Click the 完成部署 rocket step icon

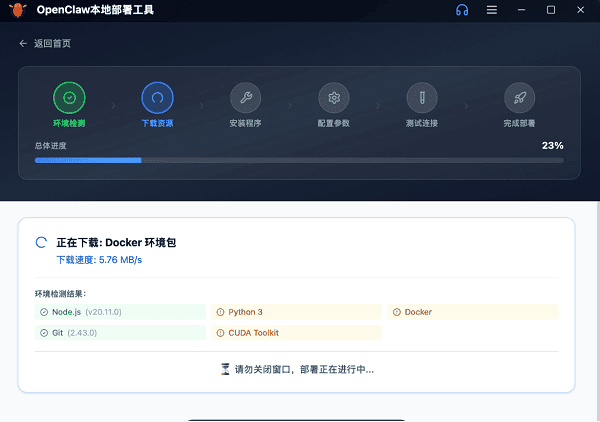click(x=520, y=98)
